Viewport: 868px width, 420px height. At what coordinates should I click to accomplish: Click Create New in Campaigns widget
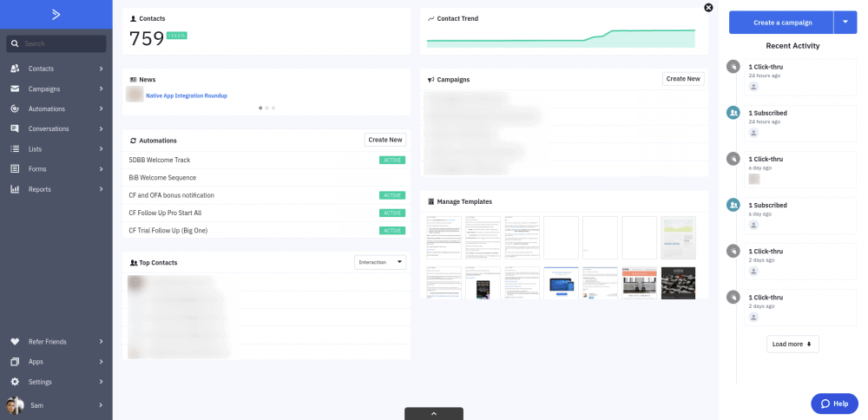click(683, 79)
